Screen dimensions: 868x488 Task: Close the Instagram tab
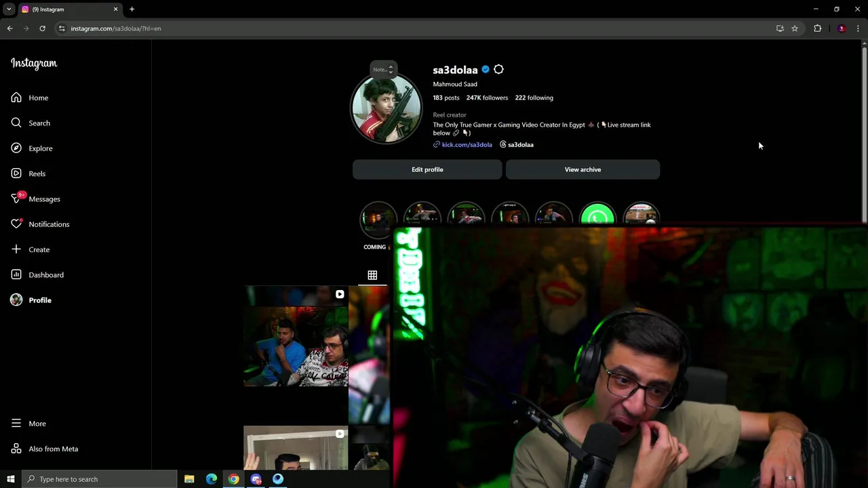pos(115,9)
